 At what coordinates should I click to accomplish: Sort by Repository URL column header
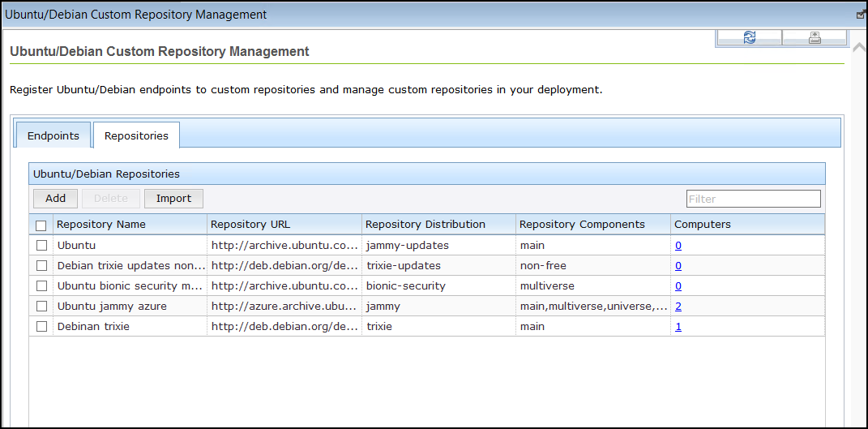pyautogui.click(x=284, y=225)
